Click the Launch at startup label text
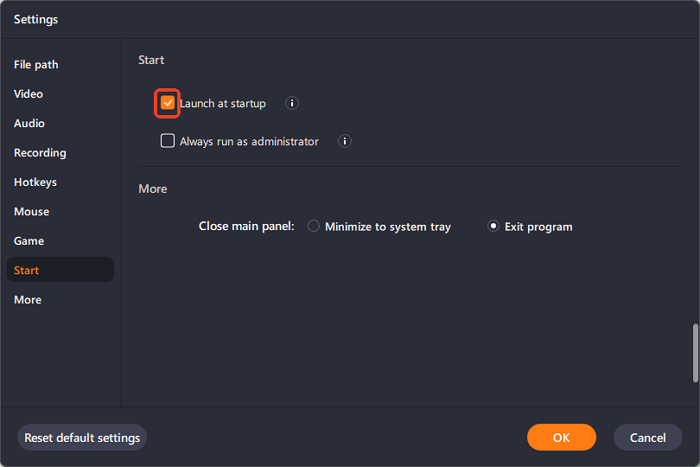 coord(223,104)
